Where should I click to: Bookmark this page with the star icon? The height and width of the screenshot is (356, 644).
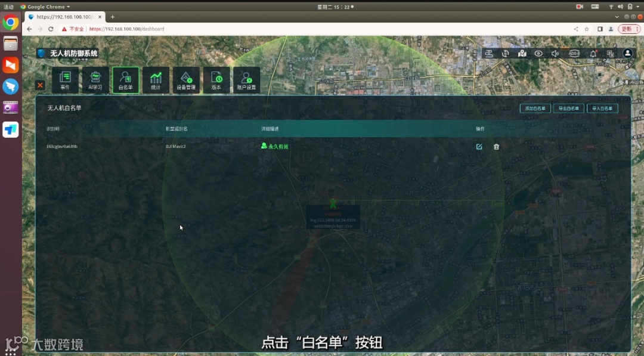coord(587,29)
